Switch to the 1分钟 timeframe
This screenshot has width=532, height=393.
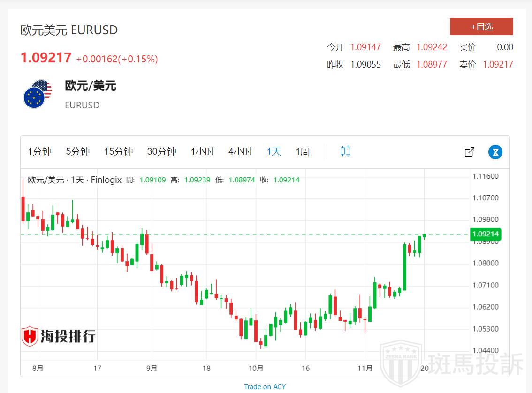tap(40, 151)
